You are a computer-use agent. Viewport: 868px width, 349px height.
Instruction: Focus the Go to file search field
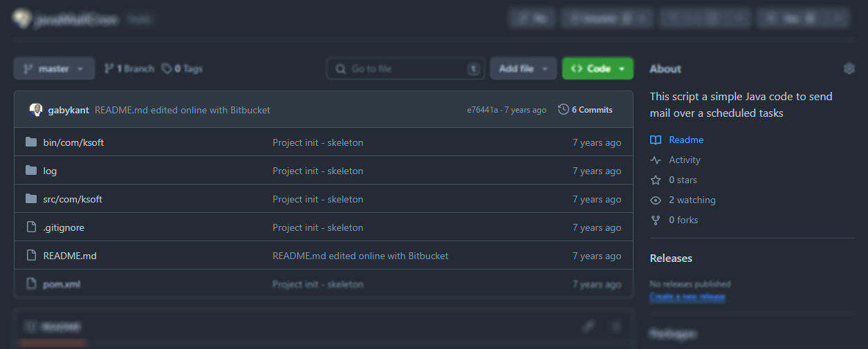(x=406, y=69)
